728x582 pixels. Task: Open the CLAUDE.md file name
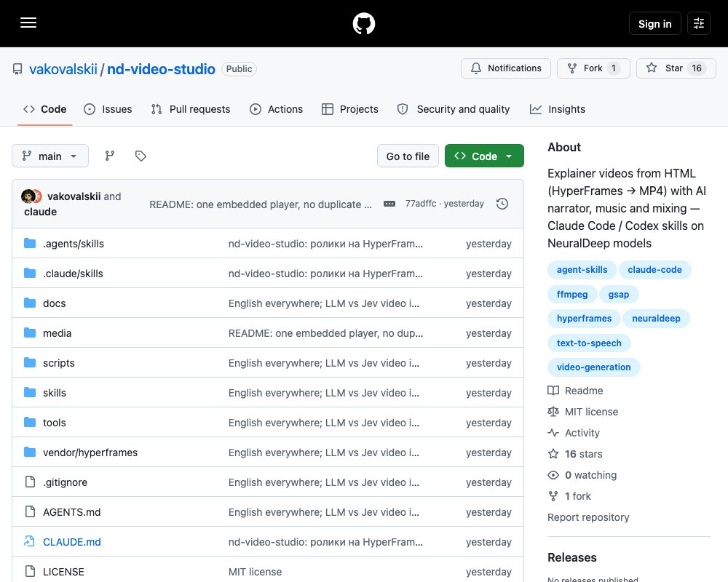[x=72, y=541]
